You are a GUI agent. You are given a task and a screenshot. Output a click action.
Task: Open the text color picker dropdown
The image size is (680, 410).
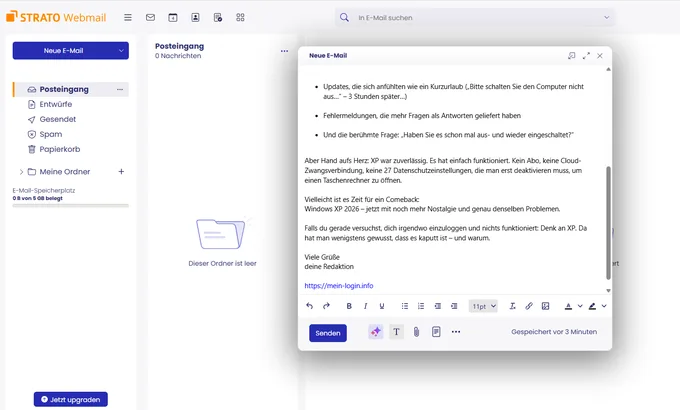(x=580, y=306)
